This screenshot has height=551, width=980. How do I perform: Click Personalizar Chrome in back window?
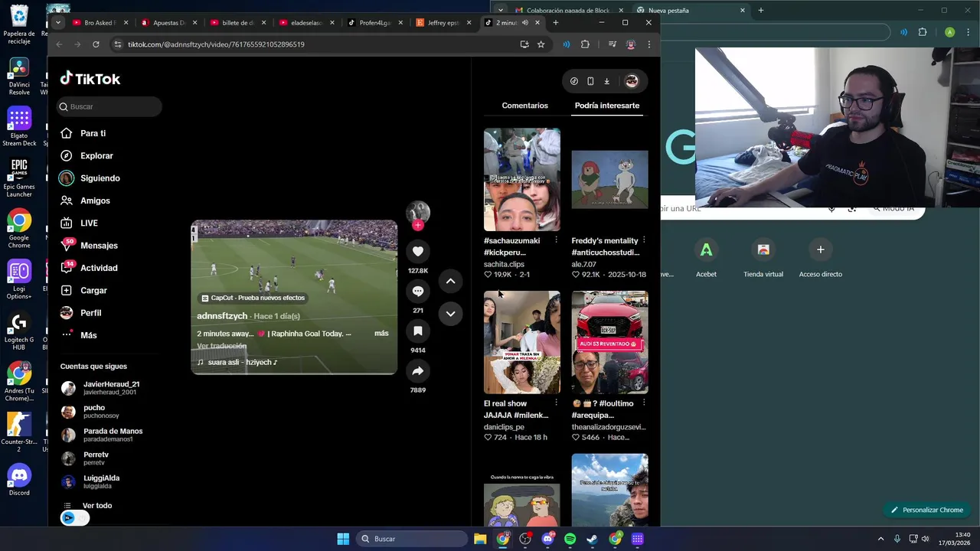click(926, 510)
